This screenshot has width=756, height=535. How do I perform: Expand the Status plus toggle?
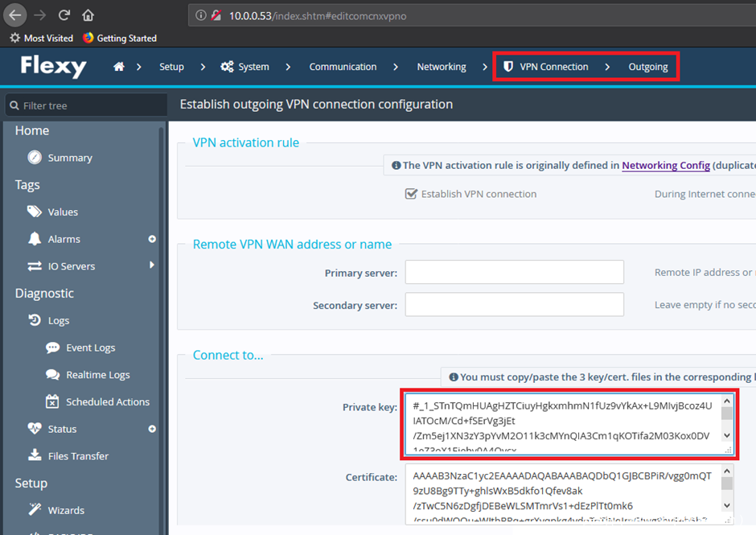[152, 429]
